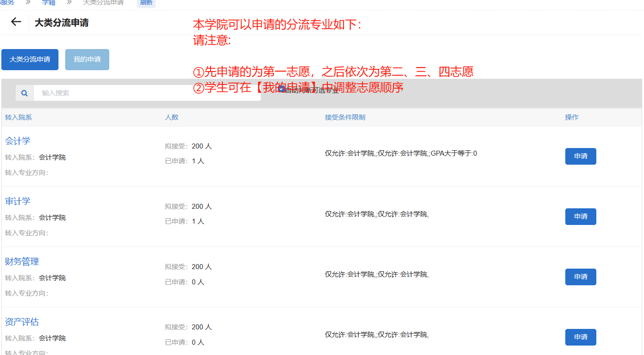Apply for the 审计学 major
The width and height of the screenshot is (644, 355).
click(x=580, y=216)
